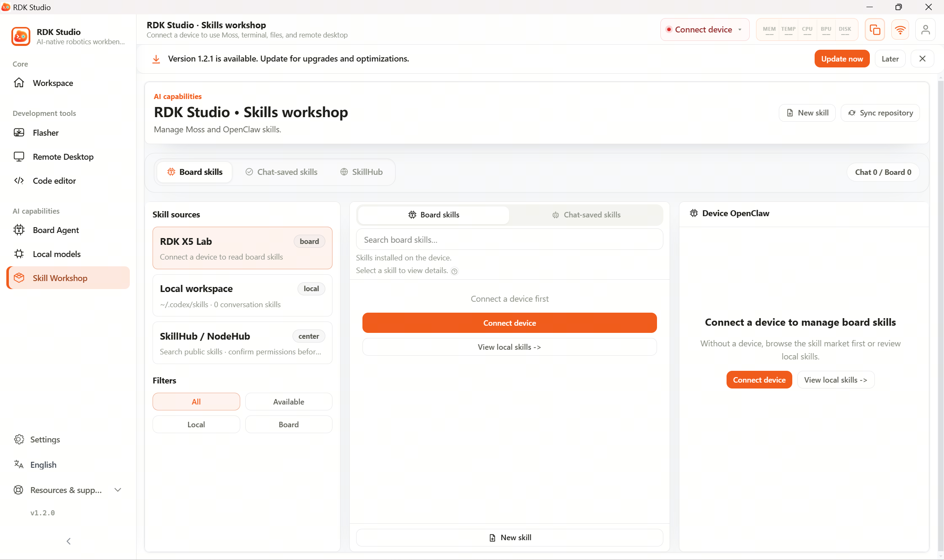Select the All filter
This screenshot has width=944, height=560.
196,402
